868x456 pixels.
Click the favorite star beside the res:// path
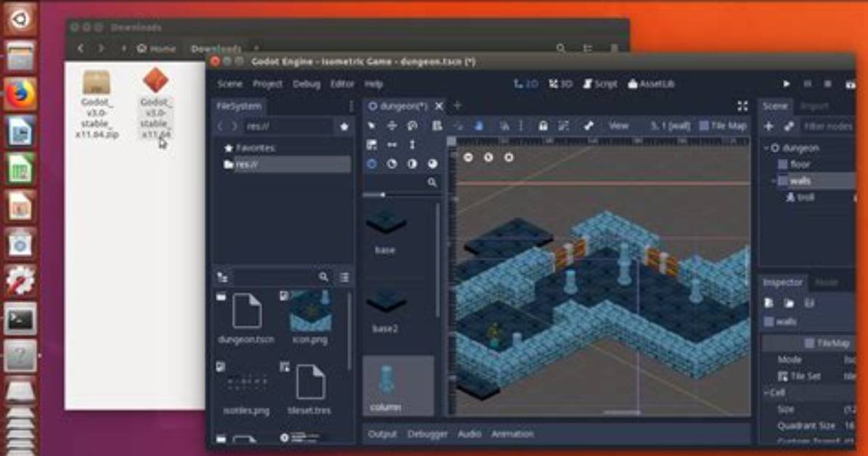[344, 126]
